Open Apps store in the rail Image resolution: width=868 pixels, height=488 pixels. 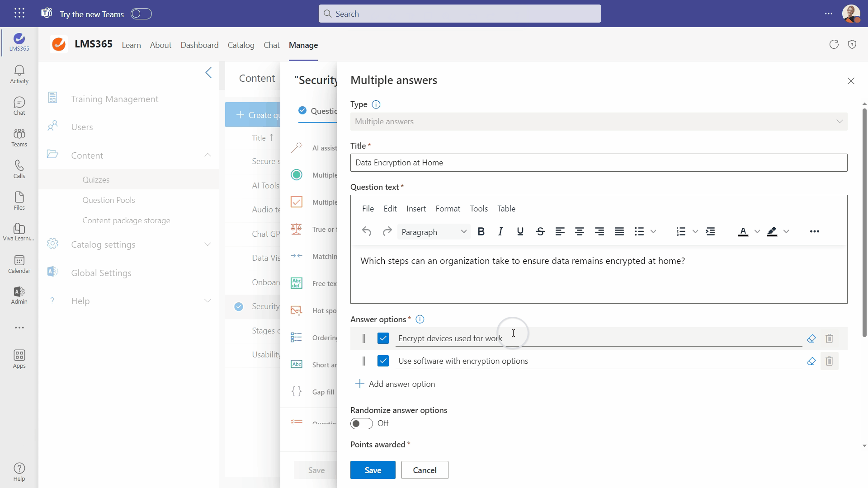point(19,359)
